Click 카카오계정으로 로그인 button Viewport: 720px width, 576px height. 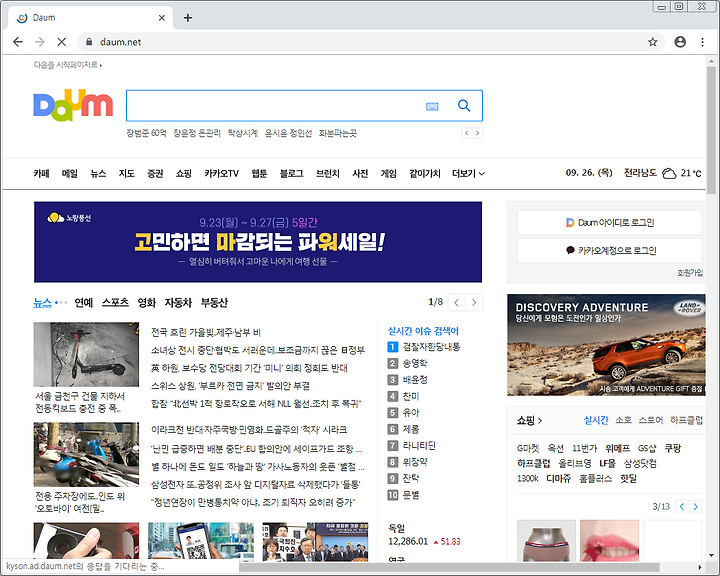(609, 250)
